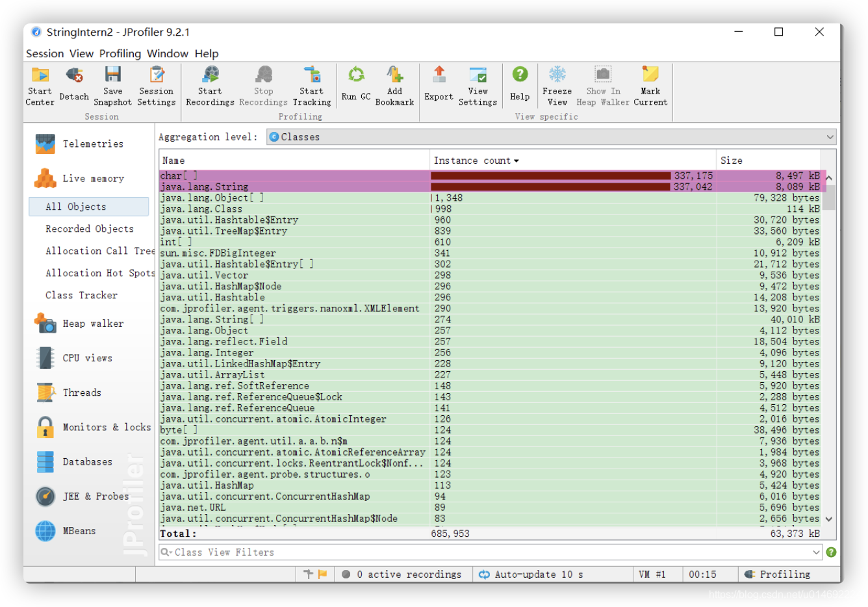Select the java.lang.Integer row
This screenshot has width=868, height=607.
(490, 352)
